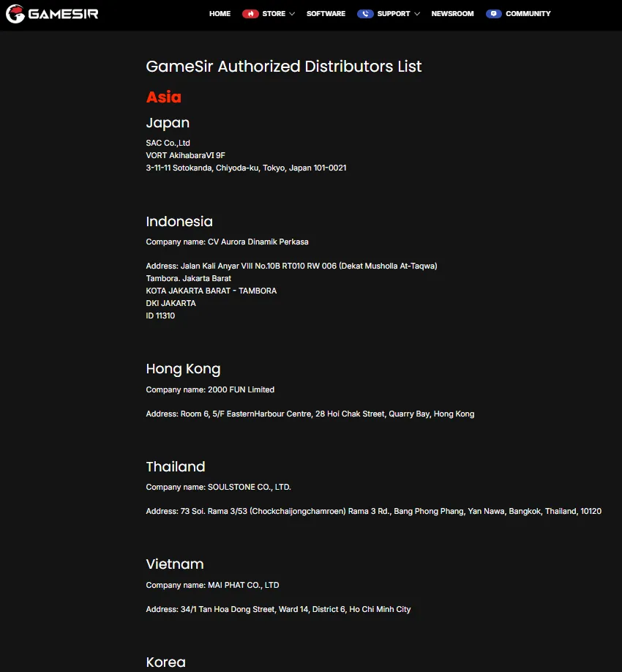Click the red fire icon beside Store
The height and width of the screenshot is (672, 622).
pos(250,14)
